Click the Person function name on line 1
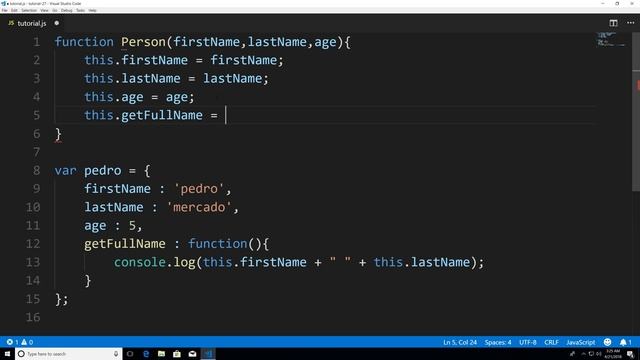The width and height of the screenshot is (640, 360). click(x=143, y=42)
